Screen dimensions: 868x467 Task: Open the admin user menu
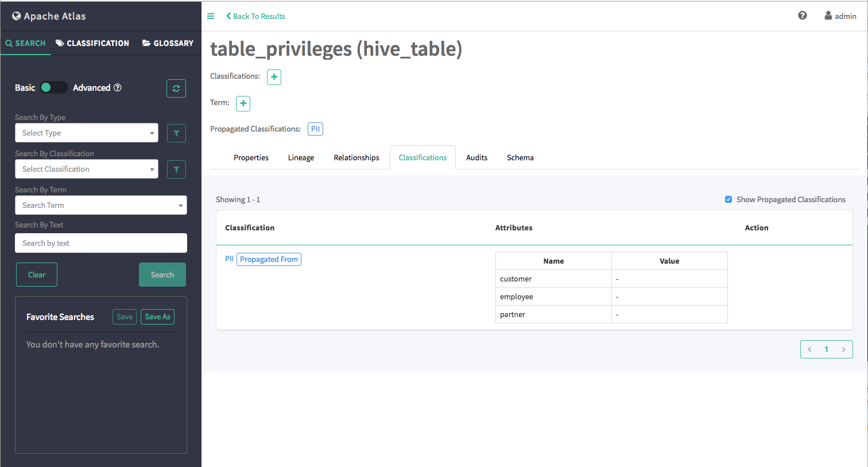[x=840, y=16]
